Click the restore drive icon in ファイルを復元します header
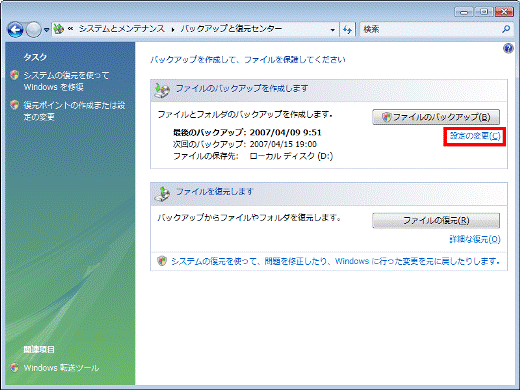520x390 pixels. [162, 194]
